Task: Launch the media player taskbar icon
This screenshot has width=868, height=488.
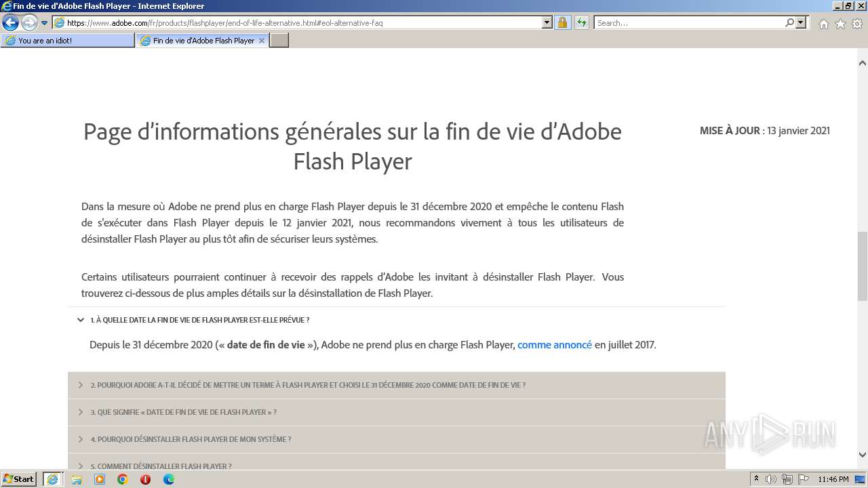Action: [x=100, y=479]
